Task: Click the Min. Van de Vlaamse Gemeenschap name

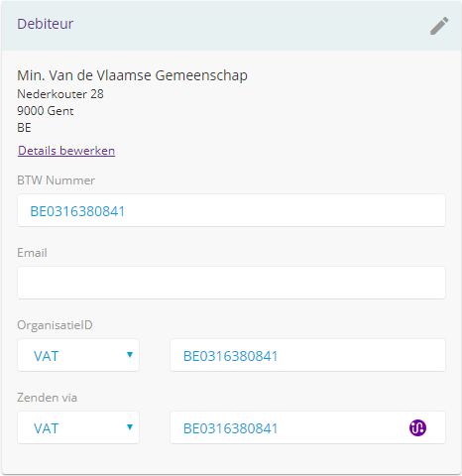Action: click(132, 75)
